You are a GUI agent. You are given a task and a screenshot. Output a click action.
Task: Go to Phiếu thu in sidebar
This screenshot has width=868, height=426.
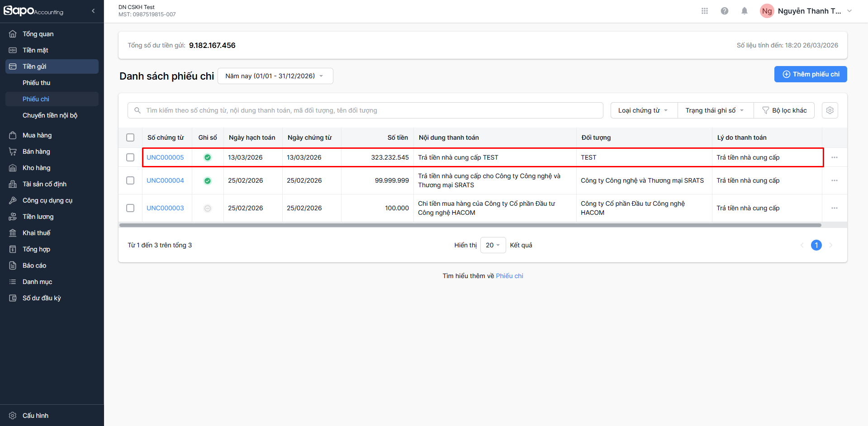click(x=37, y=83)
